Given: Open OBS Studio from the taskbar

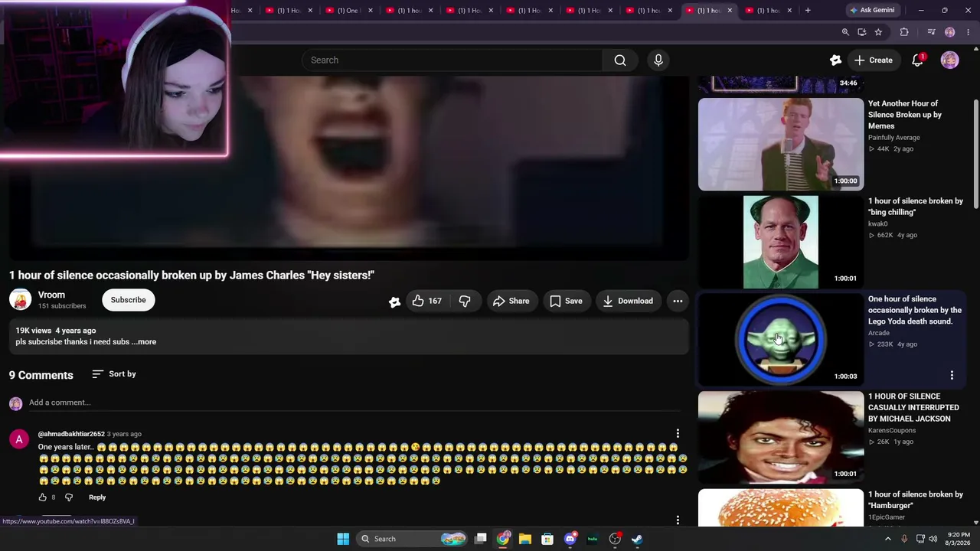Looking at the screenshot, I should tap(615, 539).
